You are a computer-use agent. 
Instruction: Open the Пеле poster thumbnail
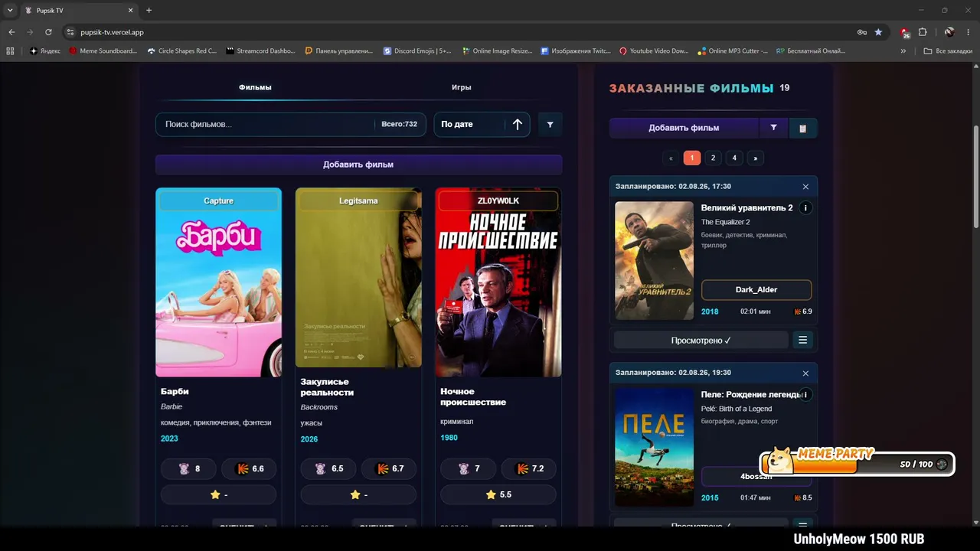[x=655, y=447]
